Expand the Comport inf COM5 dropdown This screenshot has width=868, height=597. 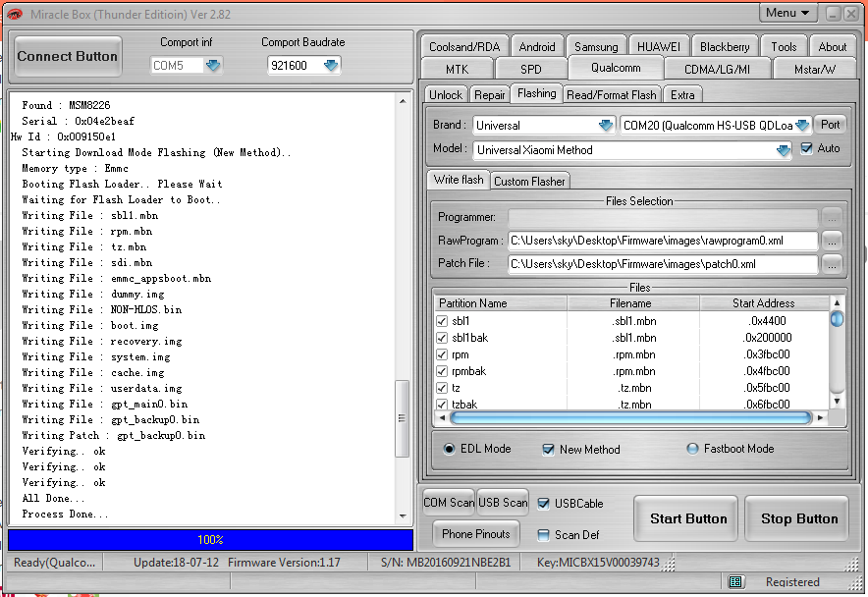pyautogui.click(x=212, y=66)
